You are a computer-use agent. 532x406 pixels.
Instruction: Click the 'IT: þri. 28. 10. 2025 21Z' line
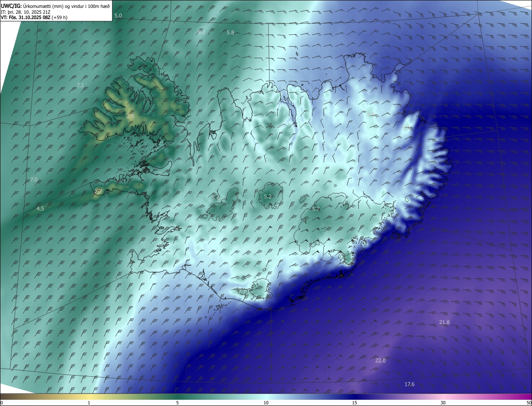[x=26, y=12]
